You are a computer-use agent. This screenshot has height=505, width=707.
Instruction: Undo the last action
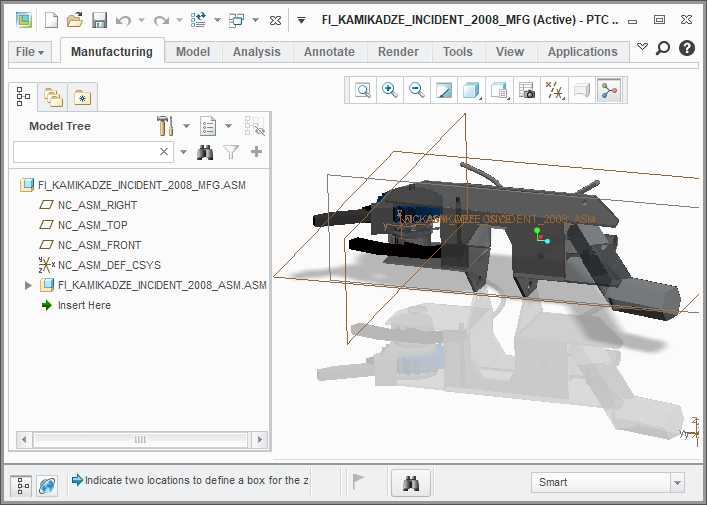tap(123, 20)
